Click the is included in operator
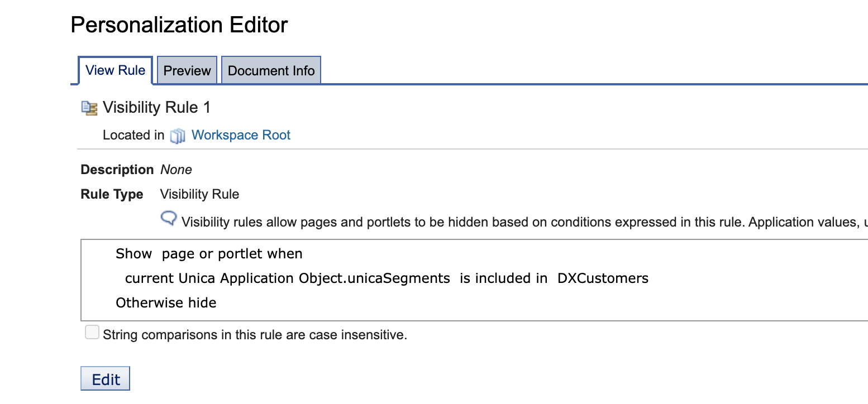This screenshot has width=868, height=404. 503,278
